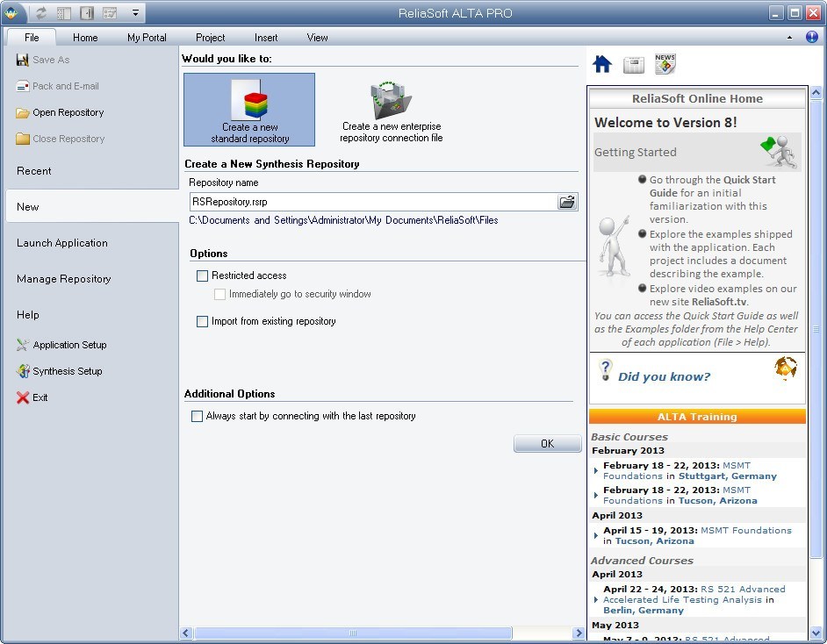The image size is (827, 644).
Task: Select Create a new enterprise repository connection file
Action: [392, 111]
